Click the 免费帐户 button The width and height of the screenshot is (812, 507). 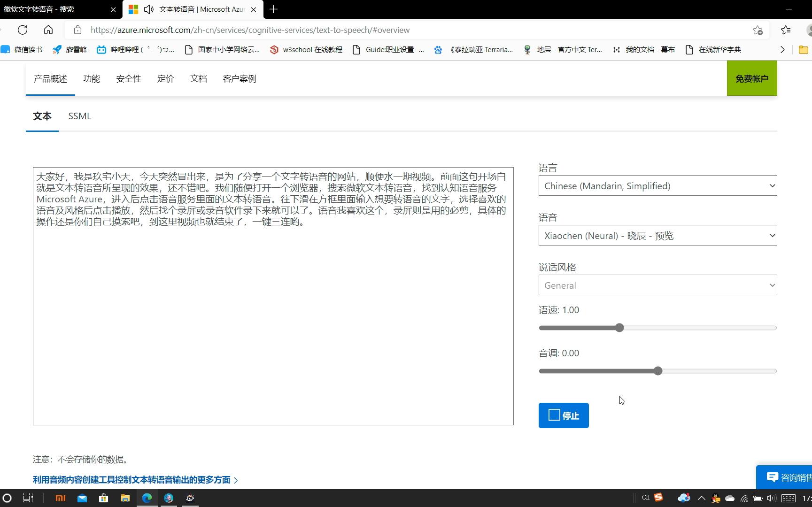click(x=752, y=78)
